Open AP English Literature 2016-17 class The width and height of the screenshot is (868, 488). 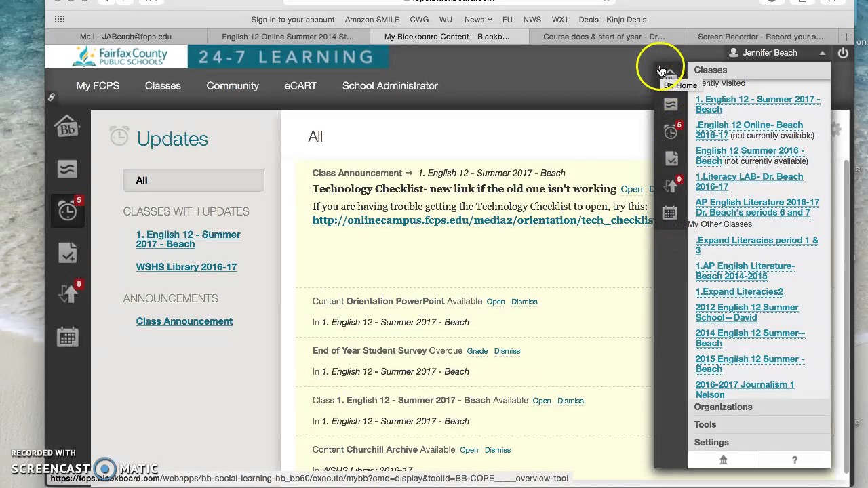[x=757, y=207]
